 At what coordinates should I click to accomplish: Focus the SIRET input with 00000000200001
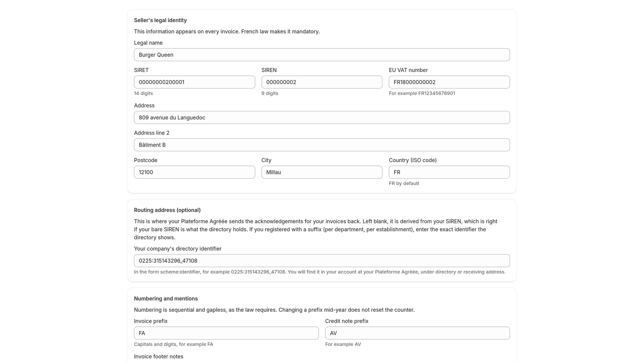[x=194, y=82]
